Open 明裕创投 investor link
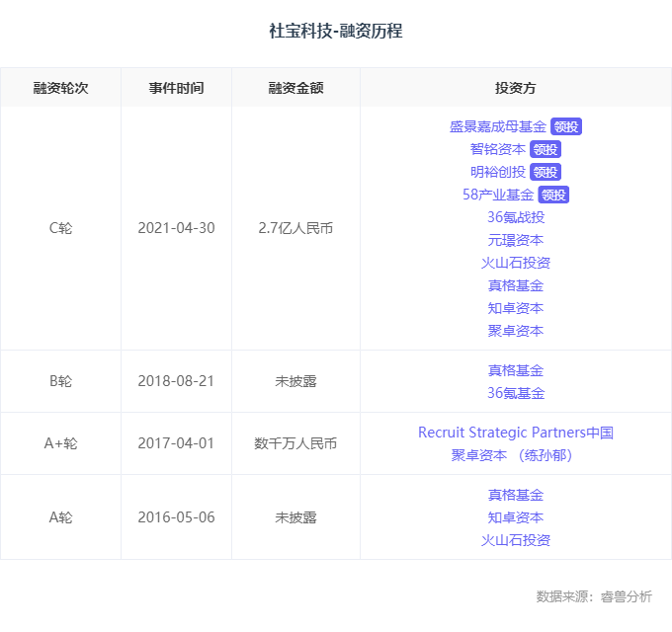This screenshot has height=632, width=672. coord(497,172)
